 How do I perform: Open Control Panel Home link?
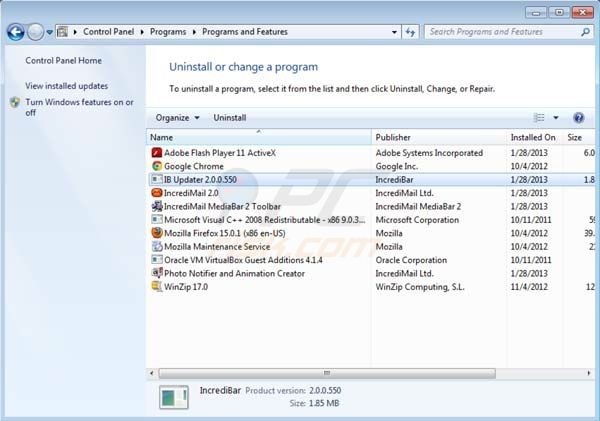point(64,60)
